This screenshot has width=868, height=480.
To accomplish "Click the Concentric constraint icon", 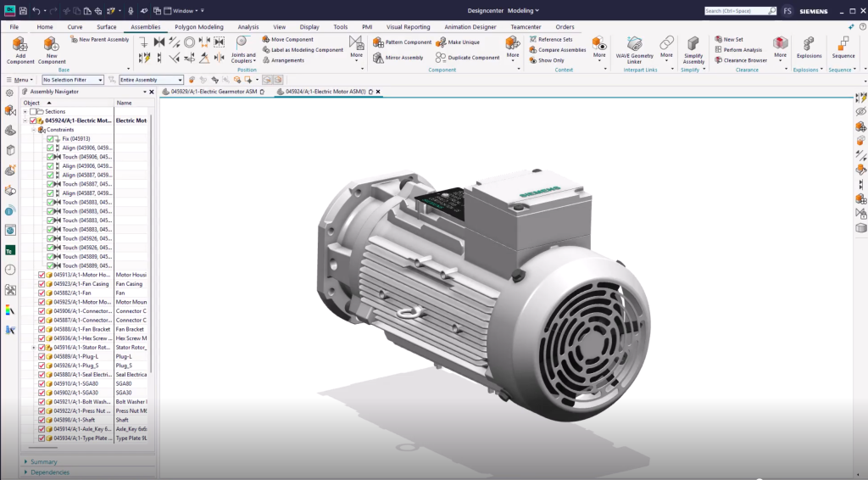I will (189, 42).
